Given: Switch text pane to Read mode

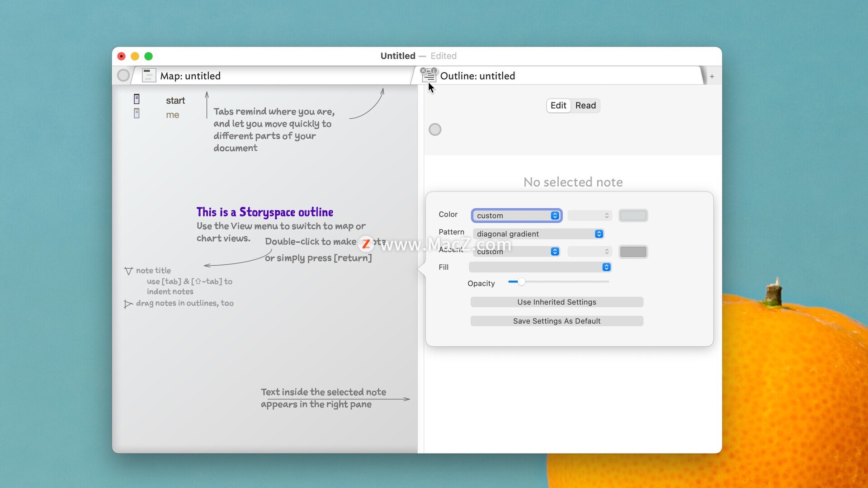Looking at the screenshot, I should (x=585, y=105).
